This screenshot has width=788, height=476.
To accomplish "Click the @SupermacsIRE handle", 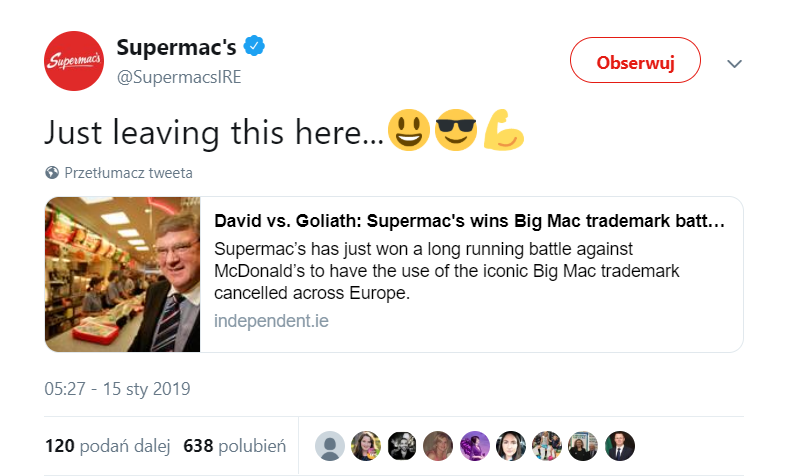I will 179,77.
